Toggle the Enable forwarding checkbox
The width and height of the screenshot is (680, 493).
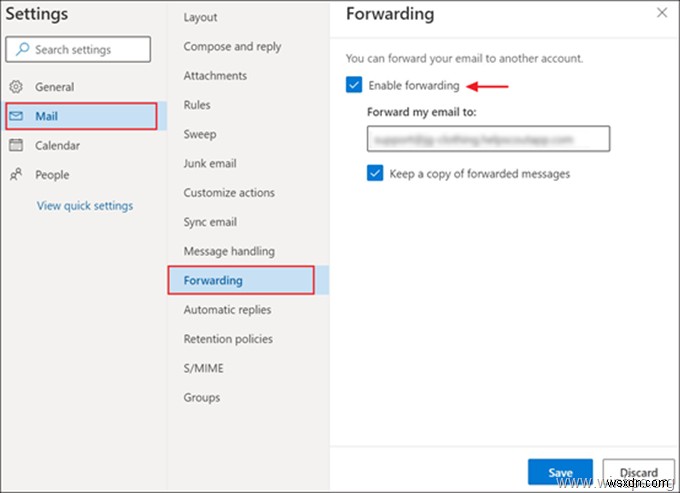[354, 86]
